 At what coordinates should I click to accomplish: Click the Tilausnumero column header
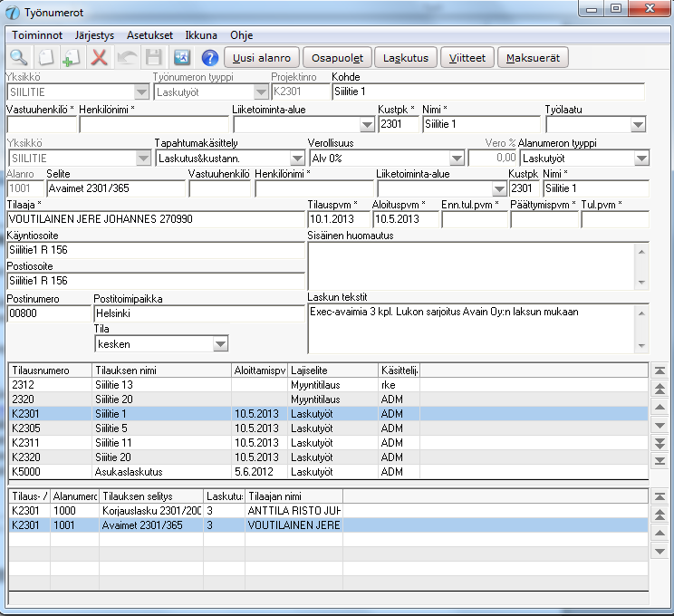click(51, 371)
